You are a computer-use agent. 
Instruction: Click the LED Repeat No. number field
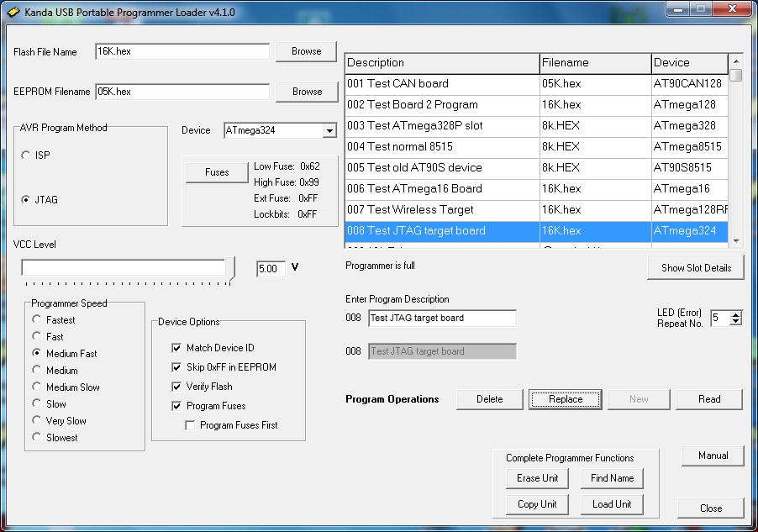tap(720, 318)
